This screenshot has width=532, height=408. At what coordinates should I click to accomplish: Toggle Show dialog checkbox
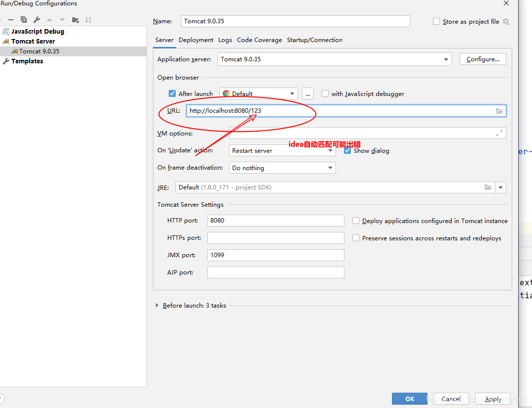[x=347, y=150]
